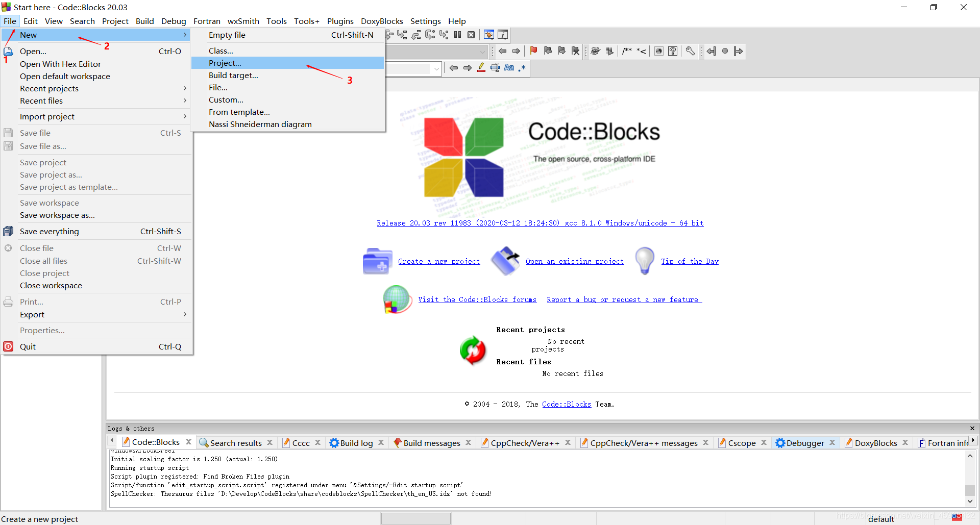Screen dimensions: 980x525
Task: Choose Project... from the New submenu
Action: tap(288, 63)
